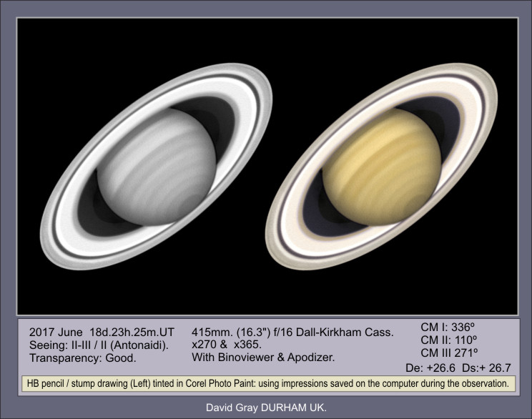Viewport: 532px width, 419px height.
Task: Select the date text '2017 June 18d.23h.25m.UT'
Action: click(x=102, y=332)
